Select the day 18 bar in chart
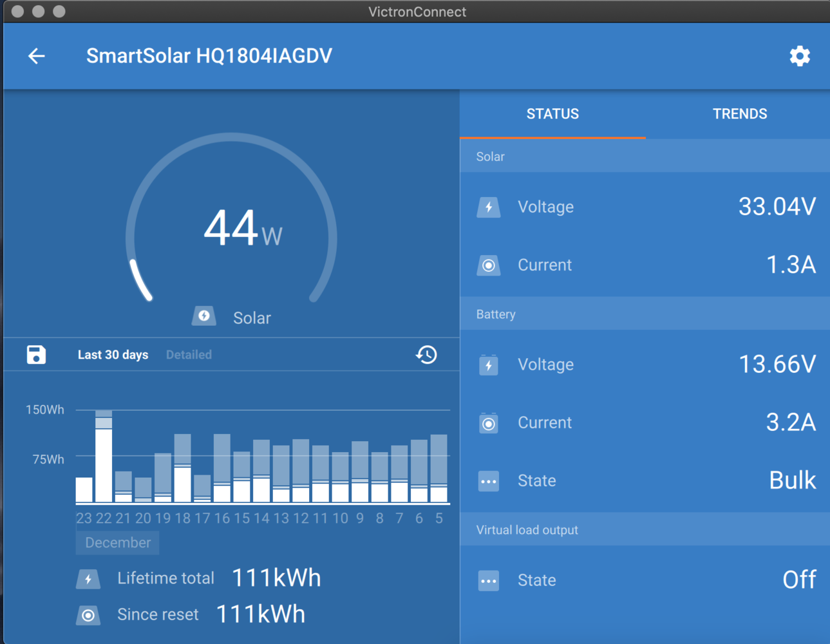This screenshot has height=644, width=830. (183, 468)
